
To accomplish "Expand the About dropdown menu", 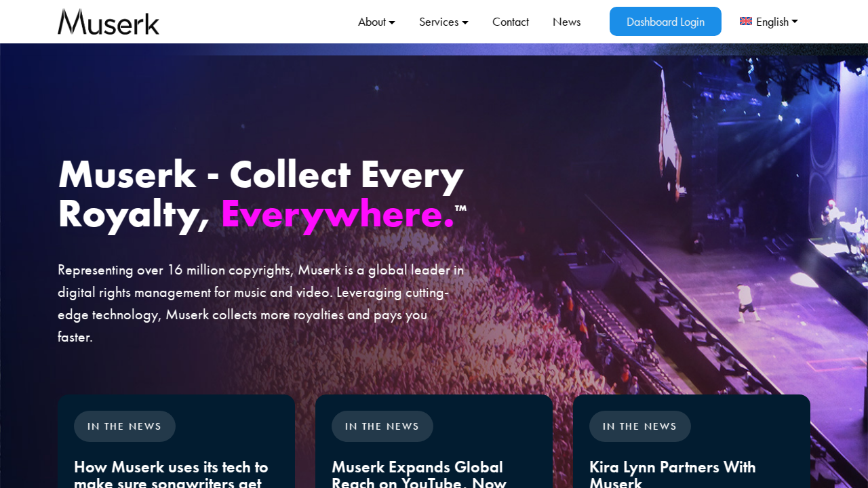I will pos(376,22).
